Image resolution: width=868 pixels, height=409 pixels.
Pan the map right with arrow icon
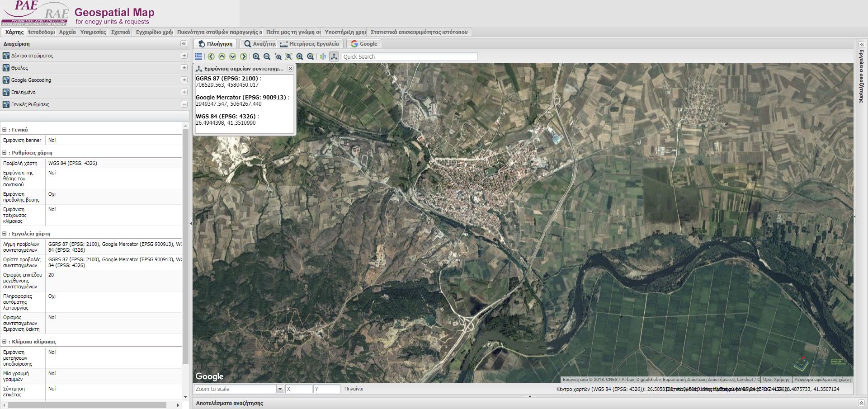(x=244, y=56)
